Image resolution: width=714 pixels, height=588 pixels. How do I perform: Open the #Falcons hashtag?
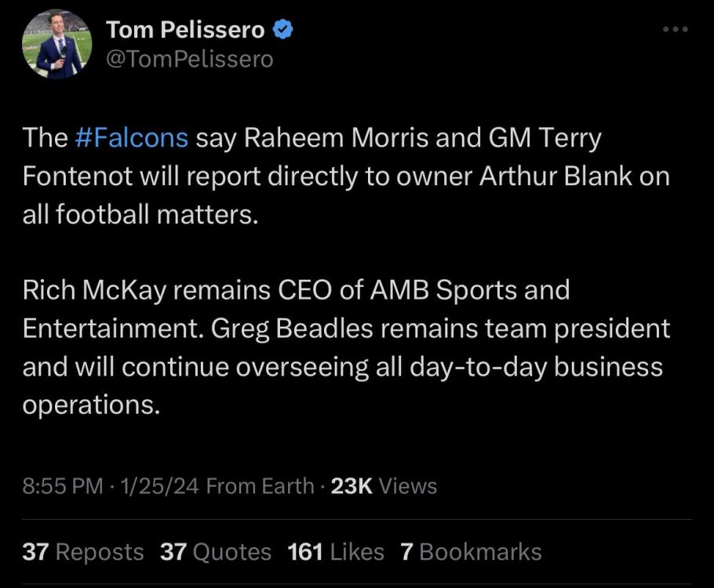tap(132, 138)
